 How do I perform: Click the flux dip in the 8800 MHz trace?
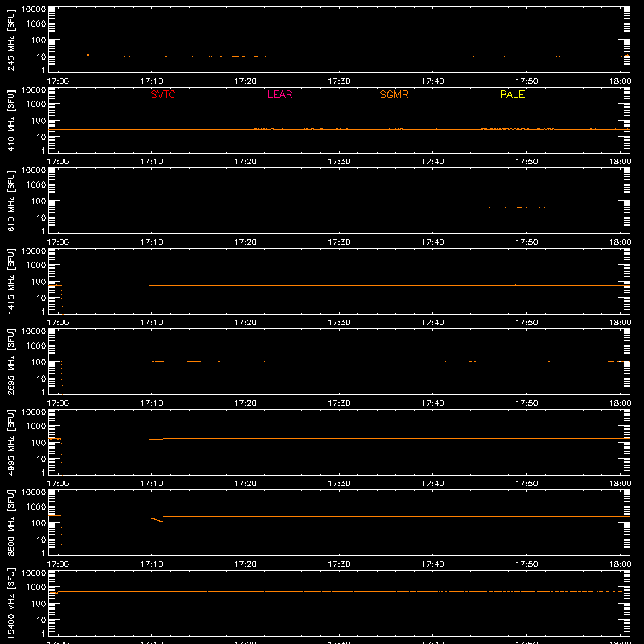click(x=156, y=519)
